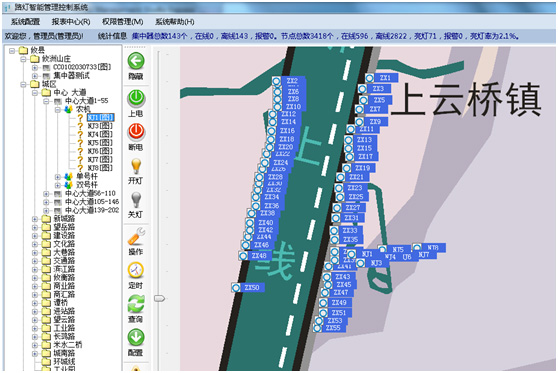Click the green 上电 power-on icon

(x=136, y=98)
